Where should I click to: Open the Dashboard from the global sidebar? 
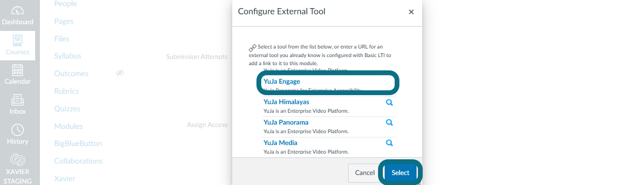18,16
